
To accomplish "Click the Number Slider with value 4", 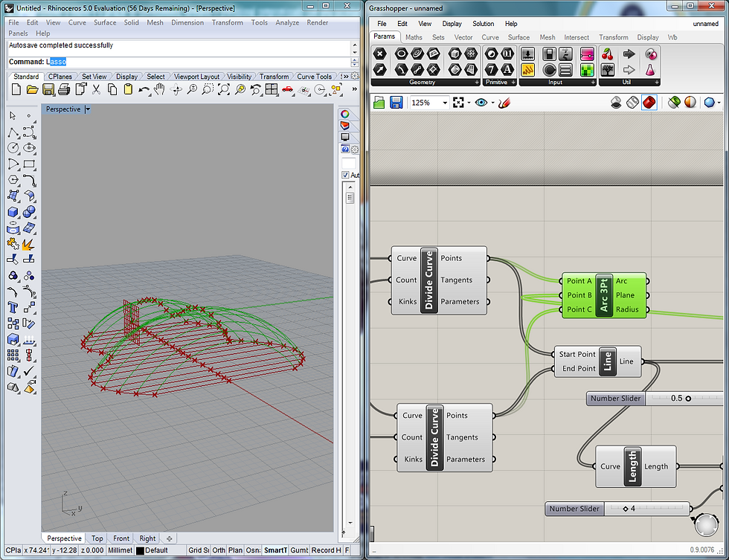I will 617,509.
